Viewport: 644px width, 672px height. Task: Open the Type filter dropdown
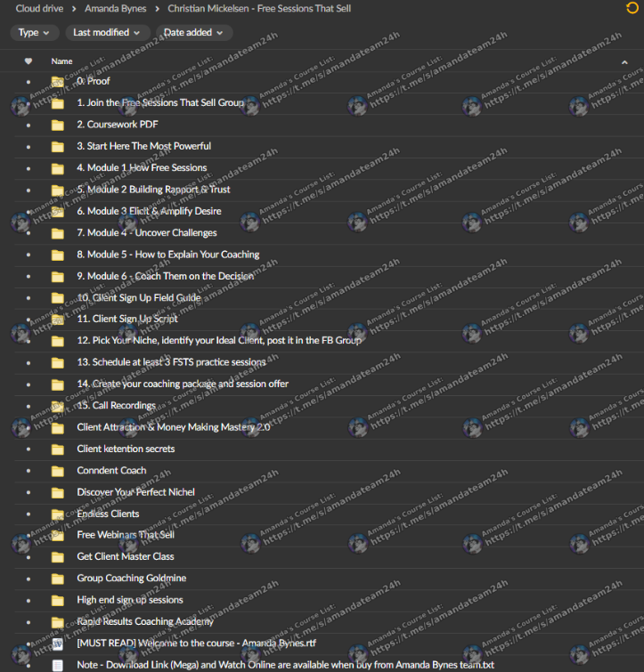[34, 33]
